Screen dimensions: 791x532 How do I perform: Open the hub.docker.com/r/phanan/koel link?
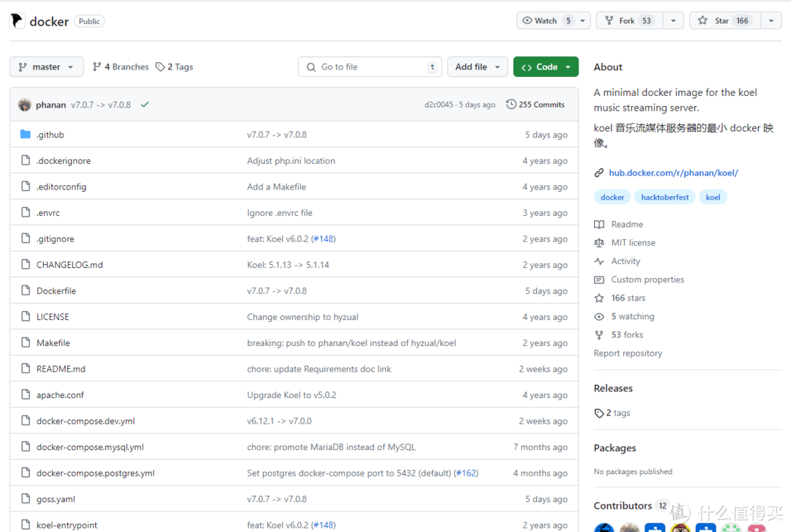coord(673,173)
